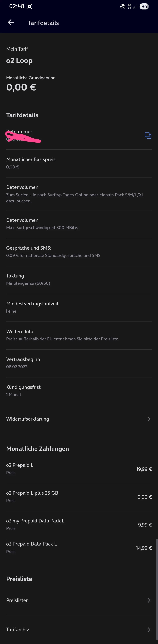Screen dimensions: 158x644
Task: Copy the Rufnummer with the copy icon
Action: click(x=148, y=136)
